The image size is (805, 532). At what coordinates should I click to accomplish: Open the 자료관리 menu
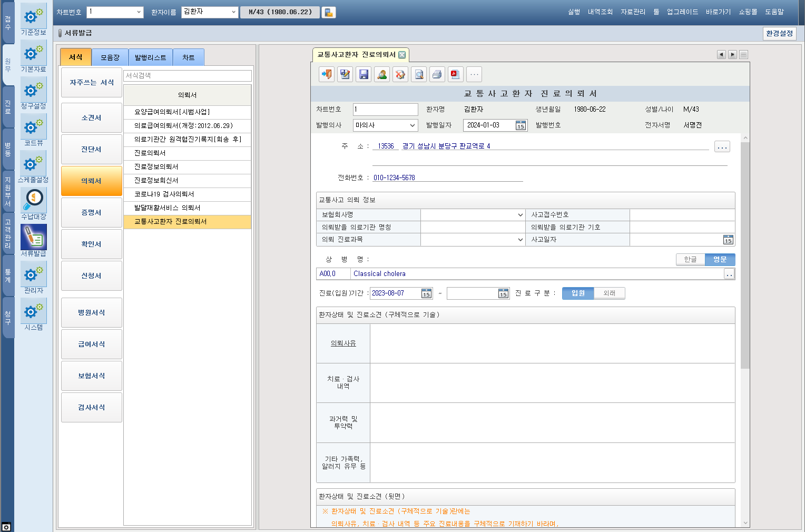click(x=633, y=12)
